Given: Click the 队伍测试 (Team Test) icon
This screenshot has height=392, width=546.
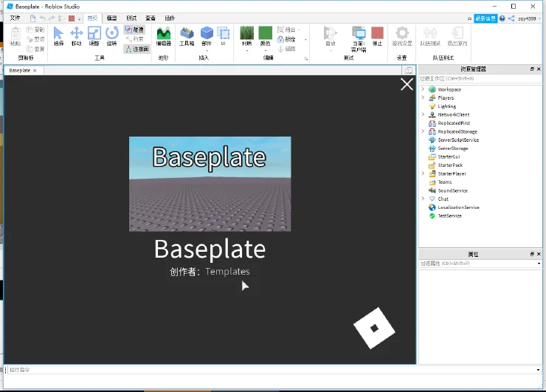Looking at the screenshot, I should point(430,33).
